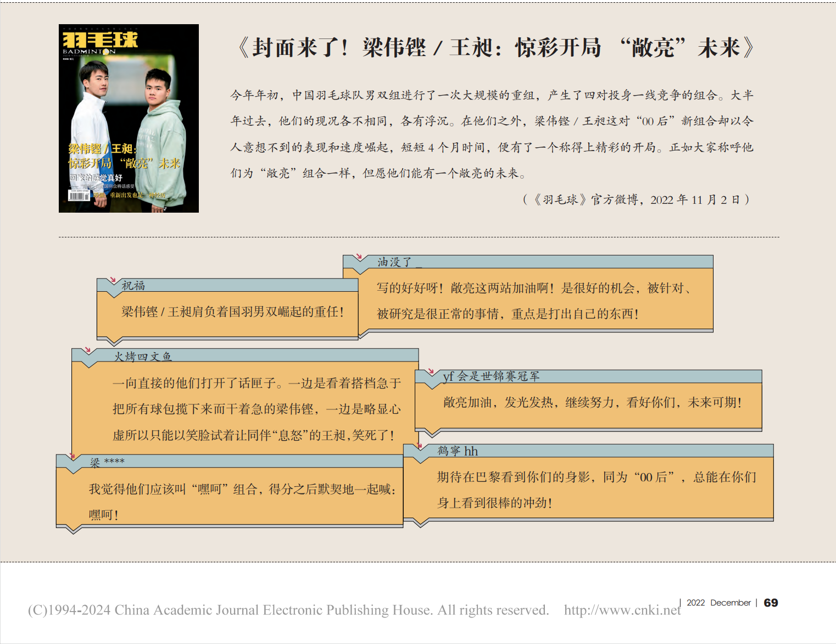This screenshot has width=836, height=644.
Task: Click the page number 69
Action: [x=771, y=603]
